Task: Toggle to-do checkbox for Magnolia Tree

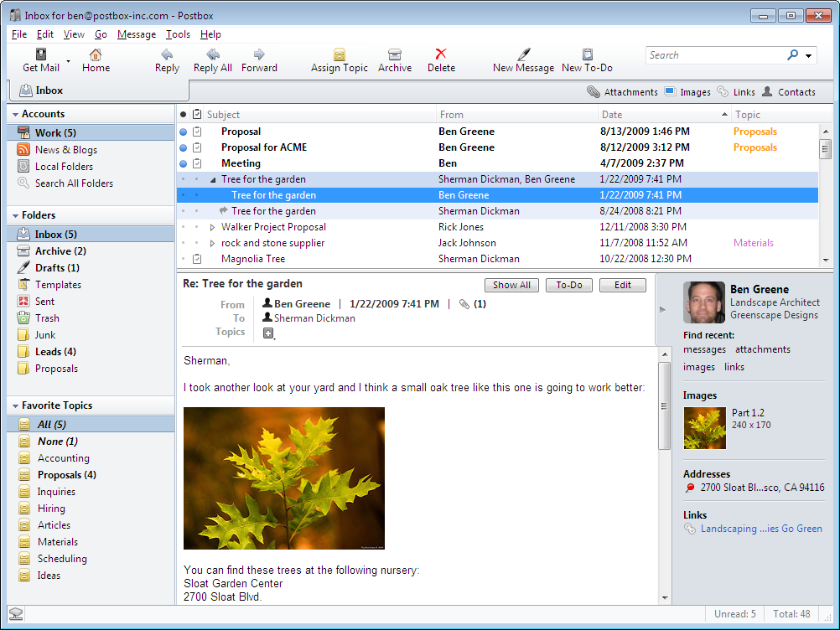Action: point(197,259)
